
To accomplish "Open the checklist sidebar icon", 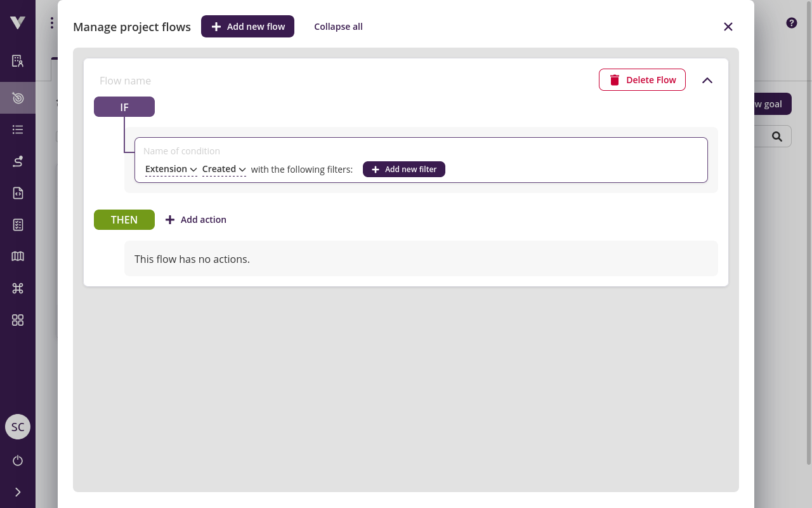I will [18, 225].
